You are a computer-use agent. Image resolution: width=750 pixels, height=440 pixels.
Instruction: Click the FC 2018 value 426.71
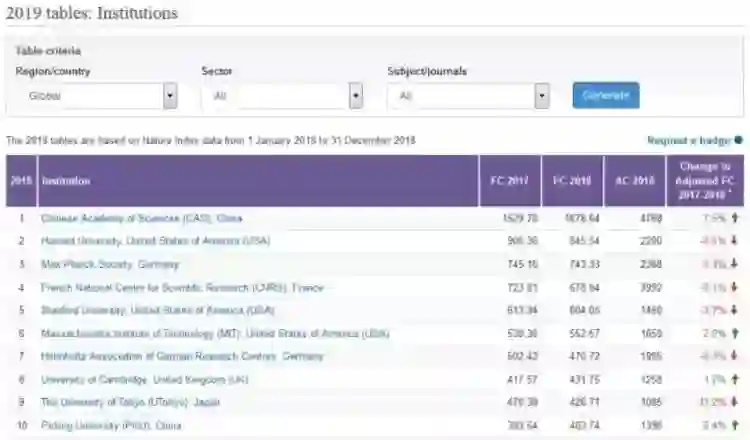[x=584, y=402]
